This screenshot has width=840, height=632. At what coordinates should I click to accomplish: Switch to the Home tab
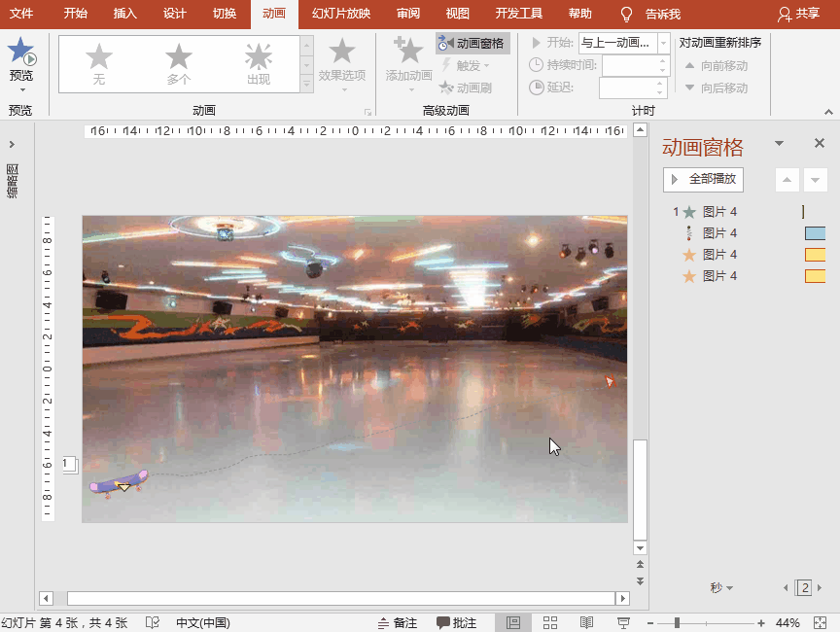point(76,14)
